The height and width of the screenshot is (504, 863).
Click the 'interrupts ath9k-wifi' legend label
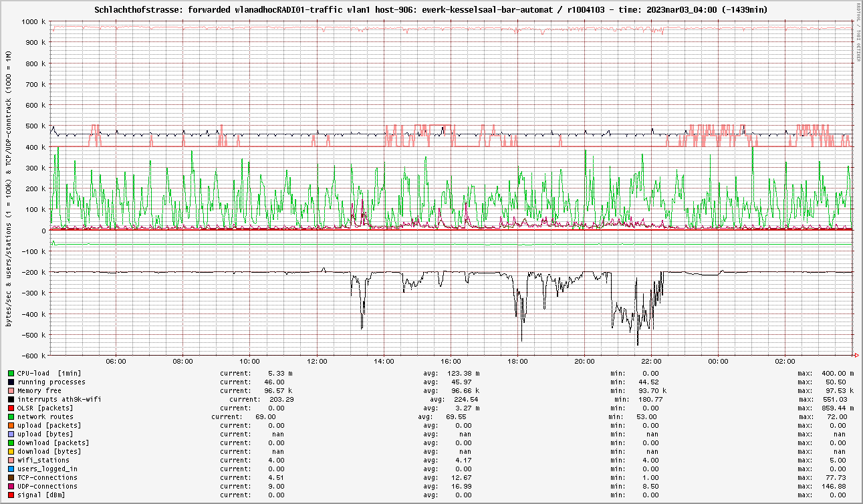pyautogui.click(x=59, y=399)
